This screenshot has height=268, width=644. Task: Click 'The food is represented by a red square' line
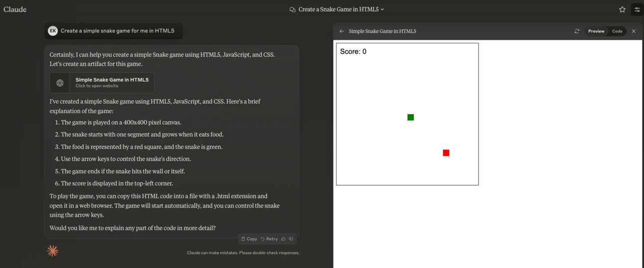click(x=142, y=147)
